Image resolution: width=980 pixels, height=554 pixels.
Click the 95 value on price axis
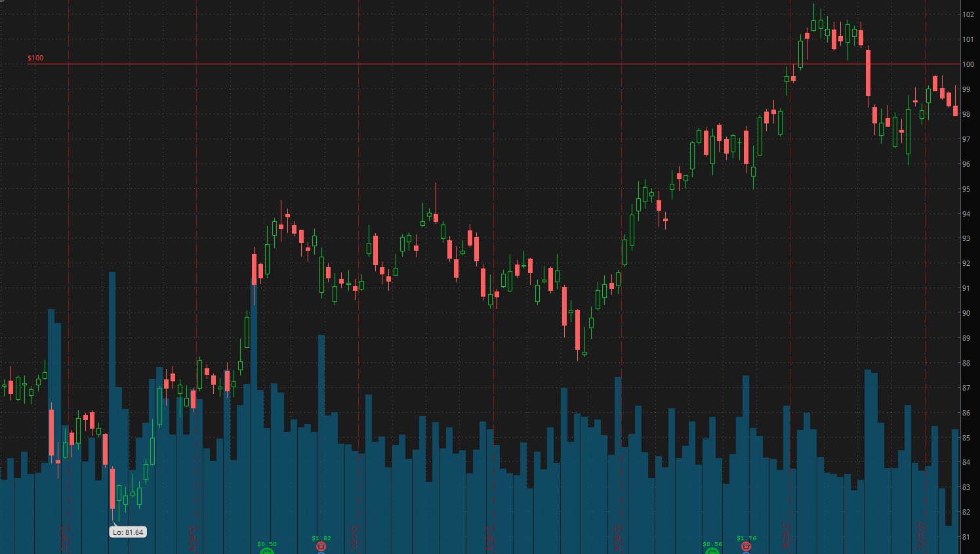click(x=966, y=189)
